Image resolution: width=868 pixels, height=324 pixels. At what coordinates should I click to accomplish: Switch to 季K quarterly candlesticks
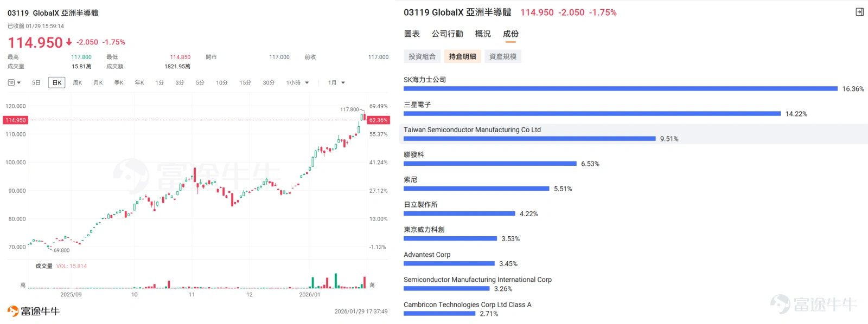pyautogui.click(x=119, y=83)
